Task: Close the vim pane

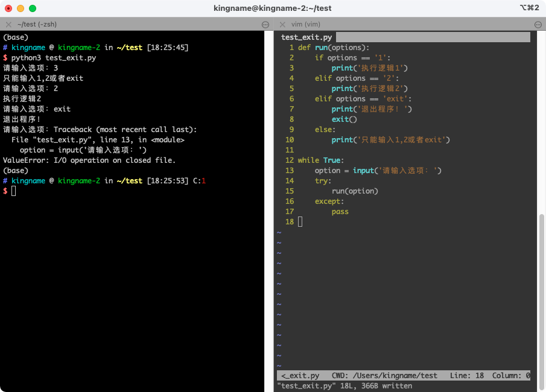Action: click(282, 25)
